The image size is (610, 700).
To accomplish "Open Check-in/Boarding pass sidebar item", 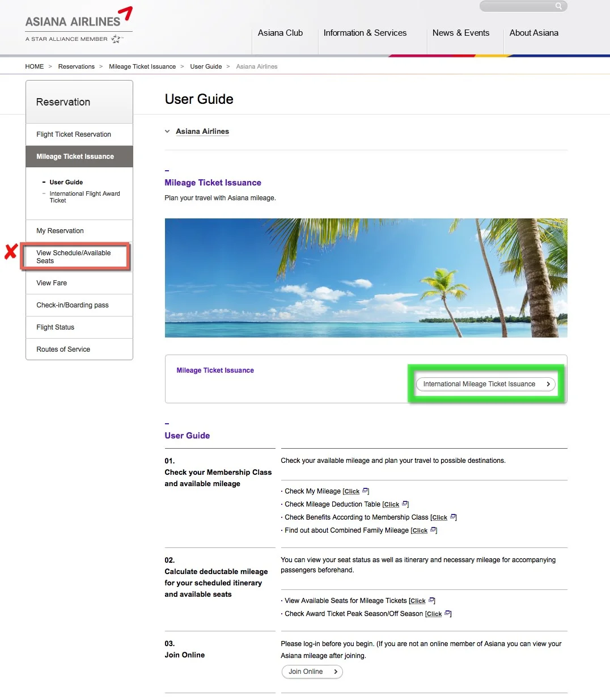I will click(x=79, y=305).
